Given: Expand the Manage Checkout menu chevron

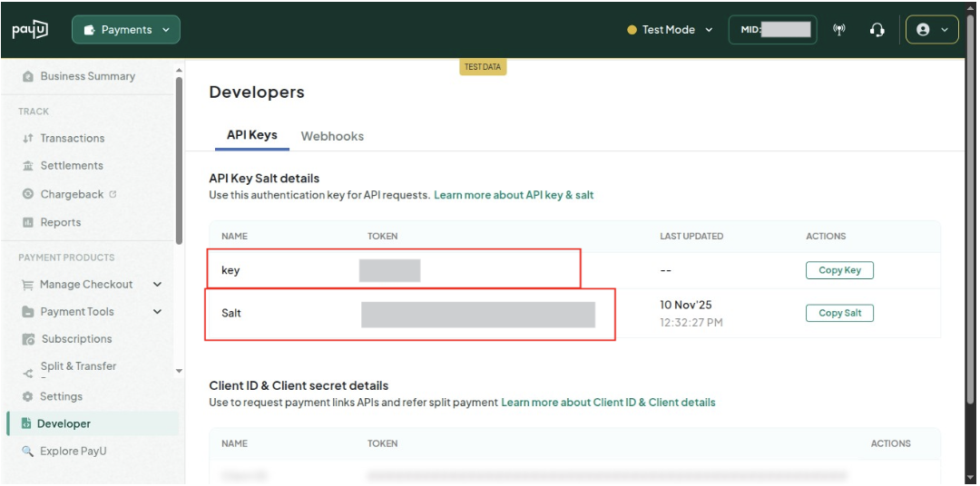Looking at the screenshot, I should pos(158,284).
